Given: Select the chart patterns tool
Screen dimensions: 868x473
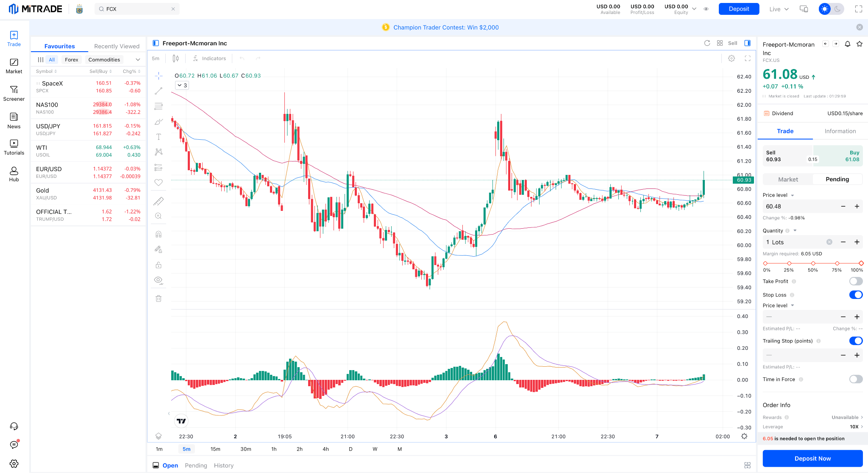Looking at the screenshot, I should coord(159,152).
